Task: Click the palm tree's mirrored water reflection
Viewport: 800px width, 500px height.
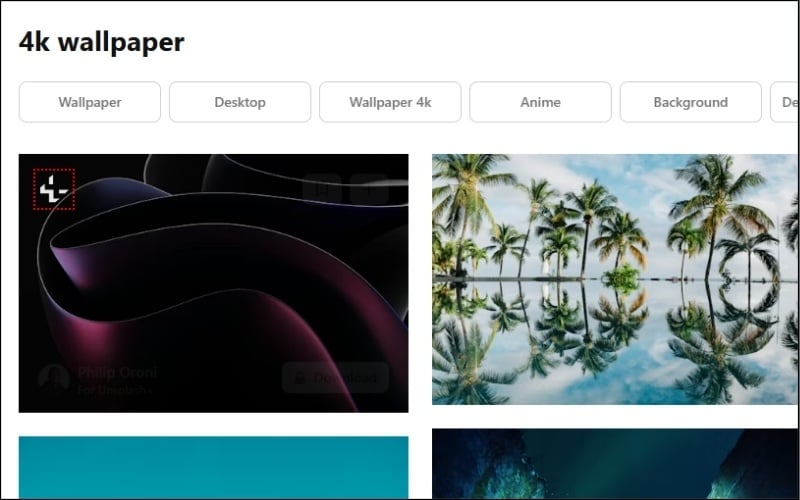Action: tap(615, 342)
